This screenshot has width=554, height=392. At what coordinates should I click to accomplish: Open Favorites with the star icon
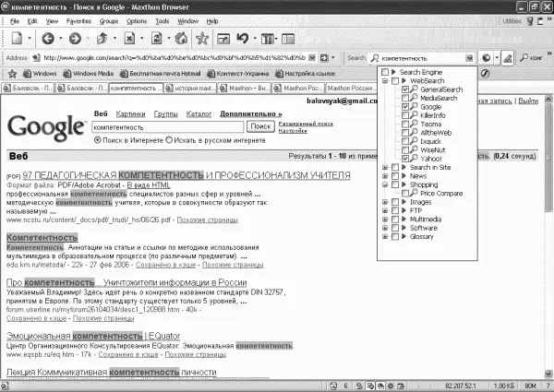click(202, 38)
